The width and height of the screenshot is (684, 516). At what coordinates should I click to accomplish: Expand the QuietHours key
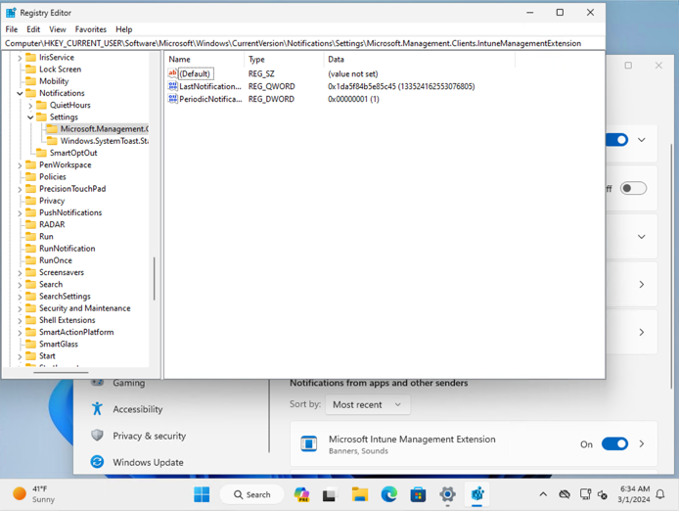(x=30, y=106)
